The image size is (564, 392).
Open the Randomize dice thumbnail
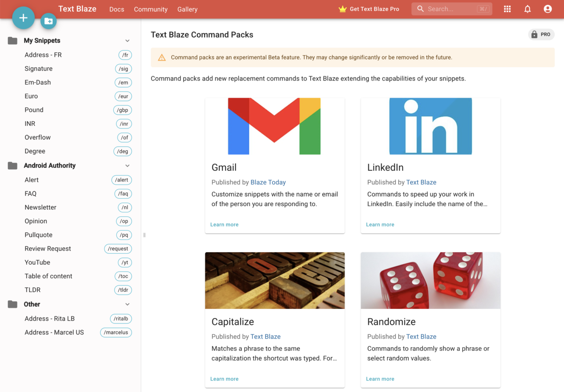click(430, 281)
